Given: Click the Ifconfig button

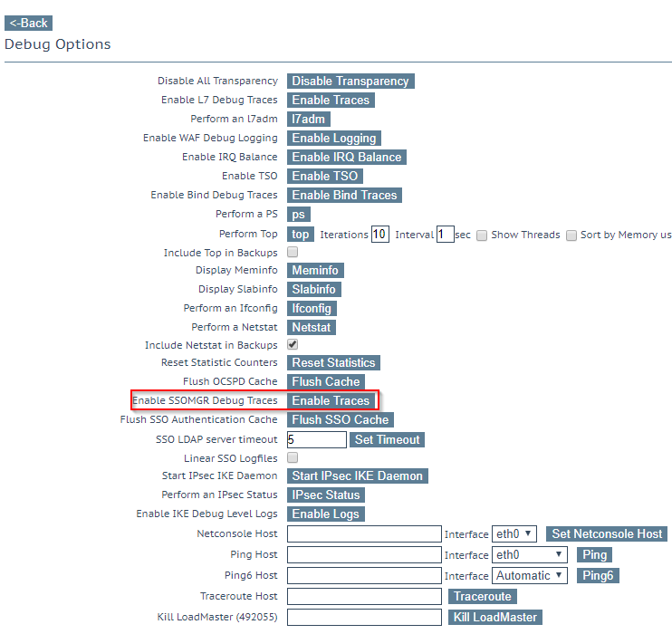Looking at the screenshot, I should click(x=312, y=309).
